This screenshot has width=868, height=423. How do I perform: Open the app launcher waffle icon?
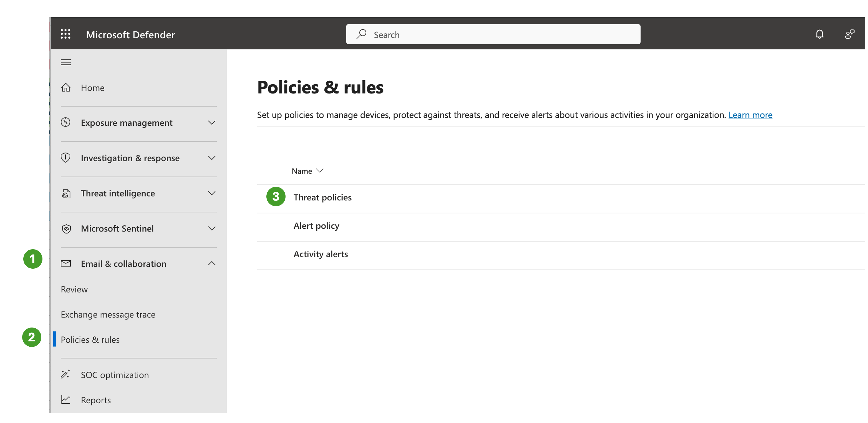point(65,34)
